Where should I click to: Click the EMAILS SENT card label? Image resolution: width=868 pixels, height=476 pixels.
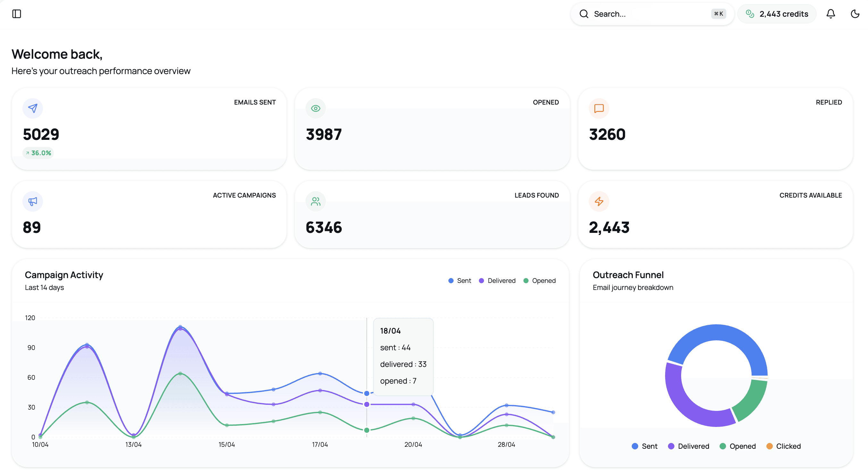255,102
